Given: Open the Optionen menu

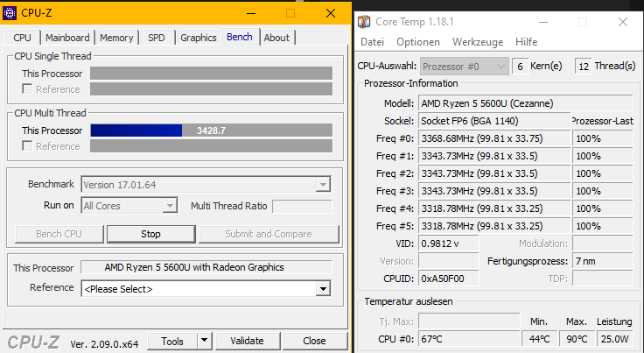Looking at the screenshot, I should (x=418, y=42).
